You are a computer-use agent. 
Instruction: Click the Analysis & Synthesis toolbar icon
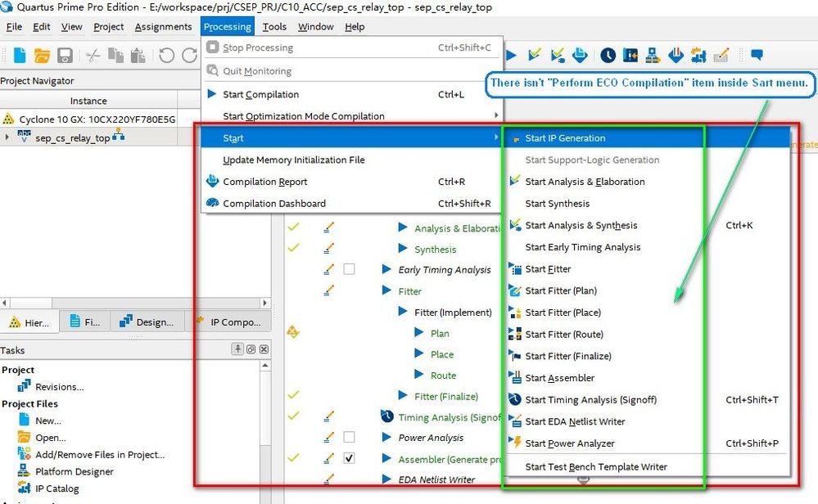(557, 56)
